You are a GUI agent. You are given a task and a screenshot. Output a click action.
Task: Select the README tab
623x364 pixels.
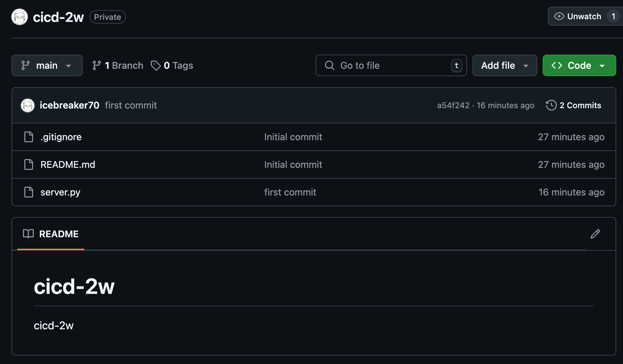pos(51,234)
